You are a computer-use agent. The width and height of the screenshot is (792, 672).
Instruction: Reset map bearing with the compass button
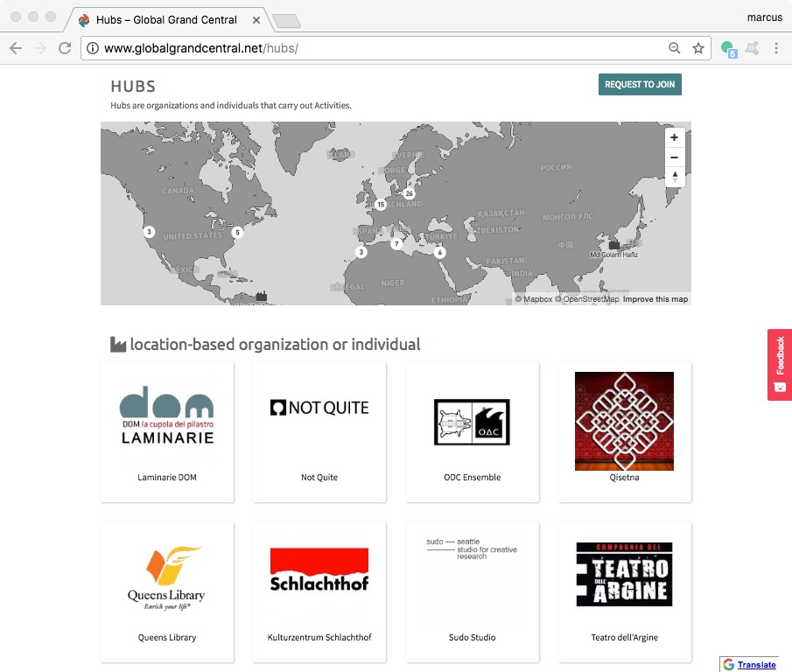(x=675, y=178)
